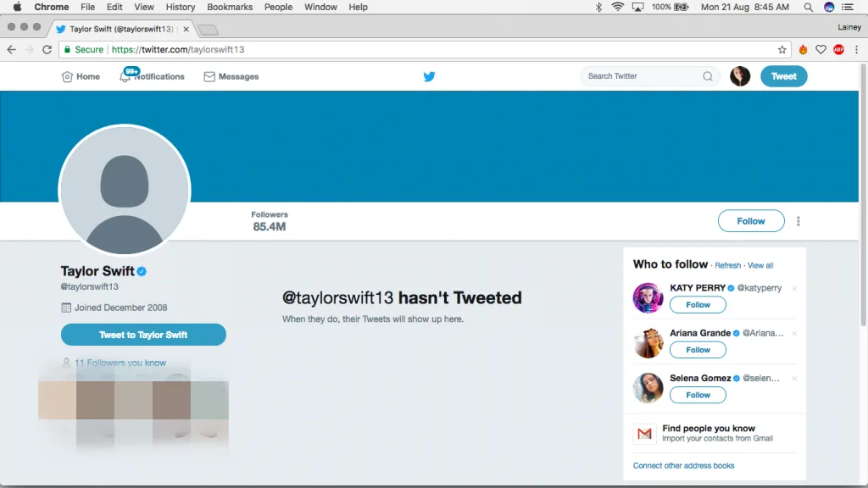868x488 pixels.
Task: Follow Taylor Swift's profile
Action: [x=750, y=221]
